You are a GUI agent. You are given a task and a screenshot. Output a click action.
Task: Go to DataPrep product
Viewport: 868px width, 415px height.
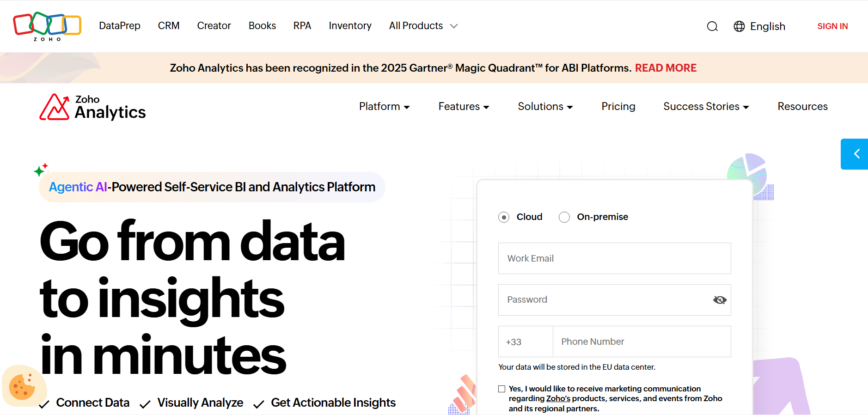click(x=120, y=26)
